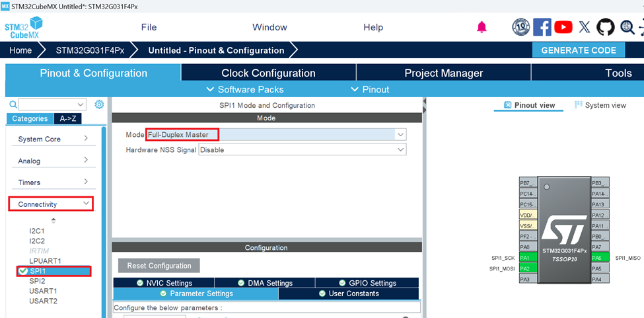Open the Pinout dropdown menu
644x318 pixels.
[370, 89]
